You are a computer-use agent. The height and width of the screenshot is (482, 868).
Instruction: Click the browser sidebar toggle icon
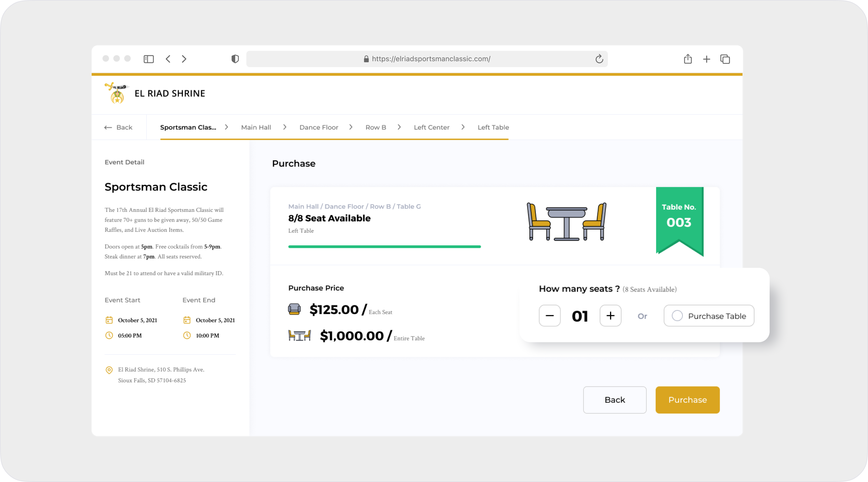(149, 59)
